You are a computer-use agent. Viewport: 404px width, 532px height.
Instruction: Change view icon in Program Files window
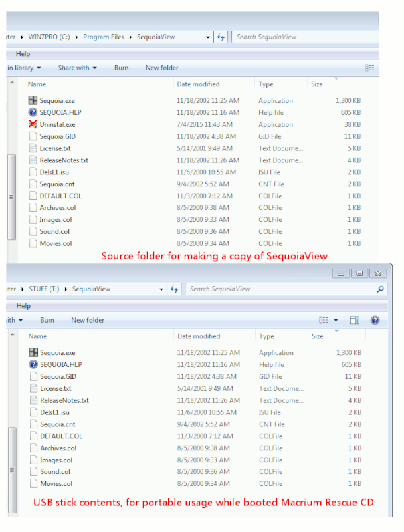369,68
